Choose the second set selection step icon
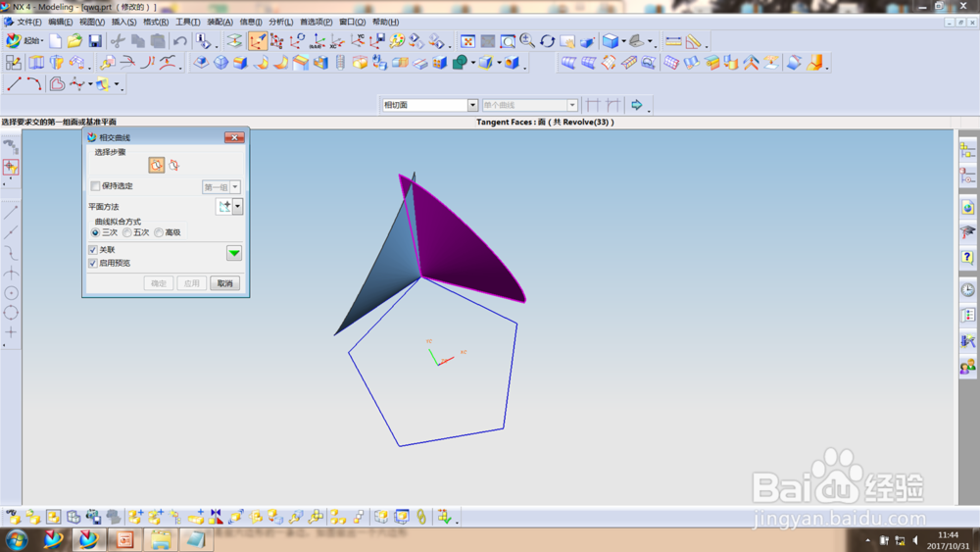 tap(174, 165)
